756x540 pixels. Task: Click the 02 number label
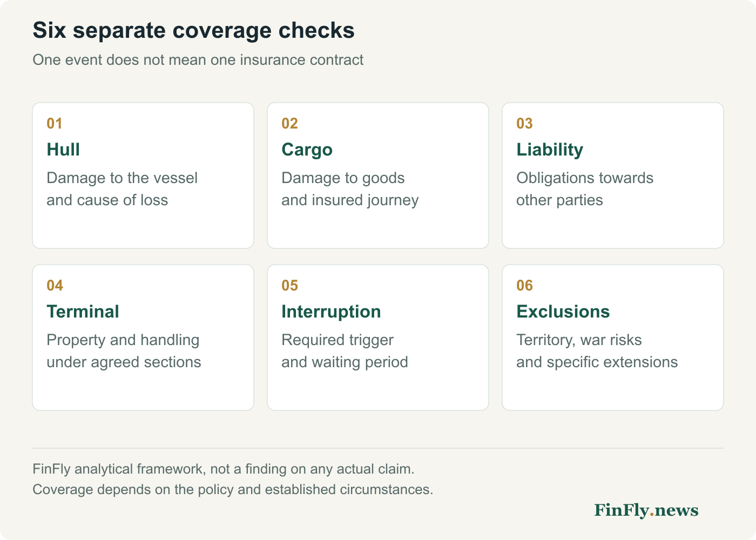[x=289, y=124]
